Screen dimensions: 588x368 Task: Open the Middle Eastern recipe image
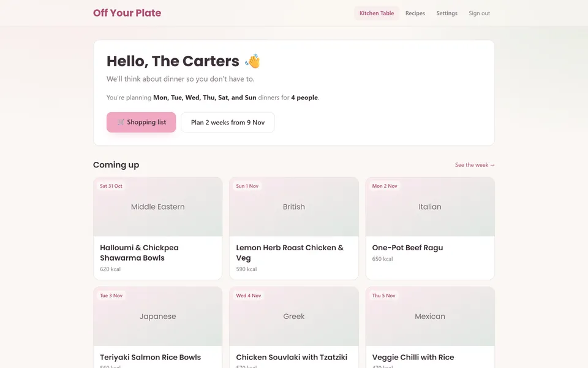(x=158, y=207)
